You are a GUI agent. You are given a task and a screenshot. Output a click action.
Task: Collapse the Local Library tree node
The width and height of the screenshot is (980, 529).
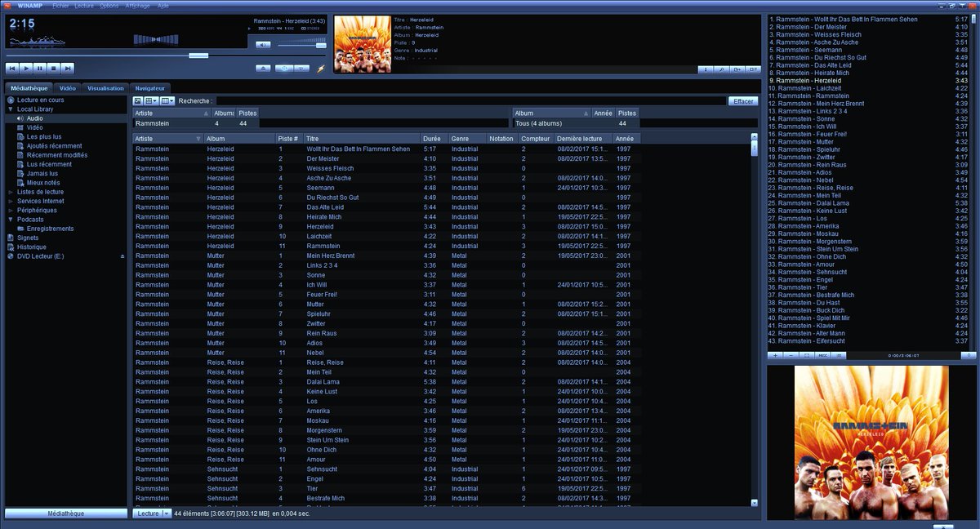11,109
